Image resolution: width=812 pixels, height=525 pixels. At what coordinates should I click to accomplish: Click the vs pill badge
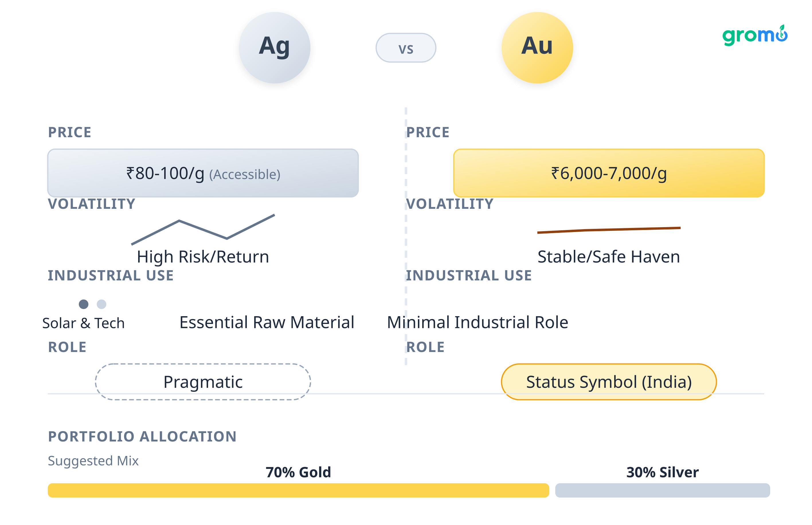pos(406,48)
